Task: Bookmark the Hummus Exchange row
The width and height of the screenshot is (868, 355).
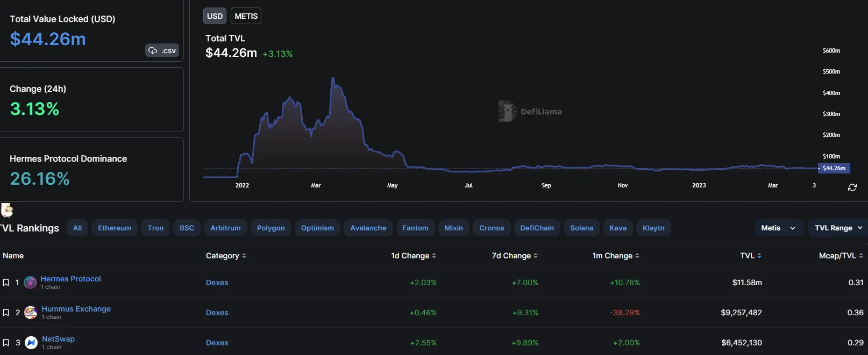Action: pyautogui.click(x=6, y=313)
